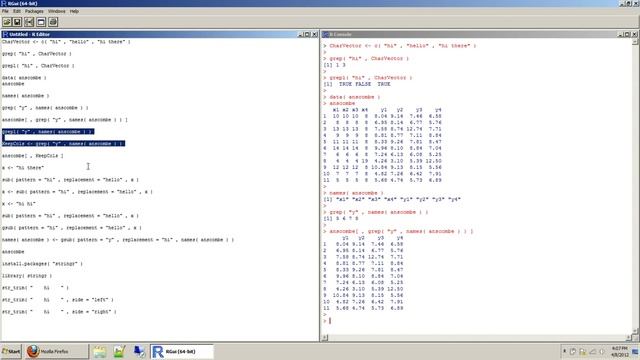
Task: Minimize the R Editor window
Action: tap(301, 34)
